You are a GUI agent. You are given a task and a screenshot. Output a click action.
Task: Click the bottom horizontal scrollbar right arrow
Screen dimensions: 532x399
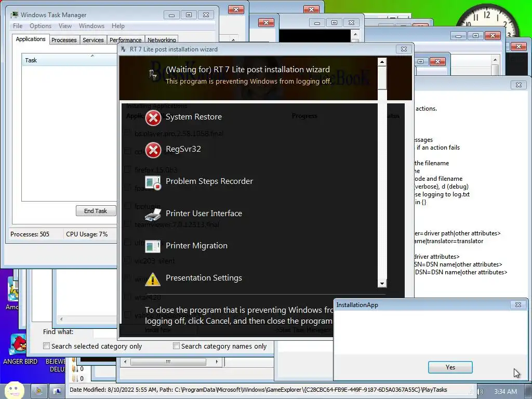pos(217,362)
